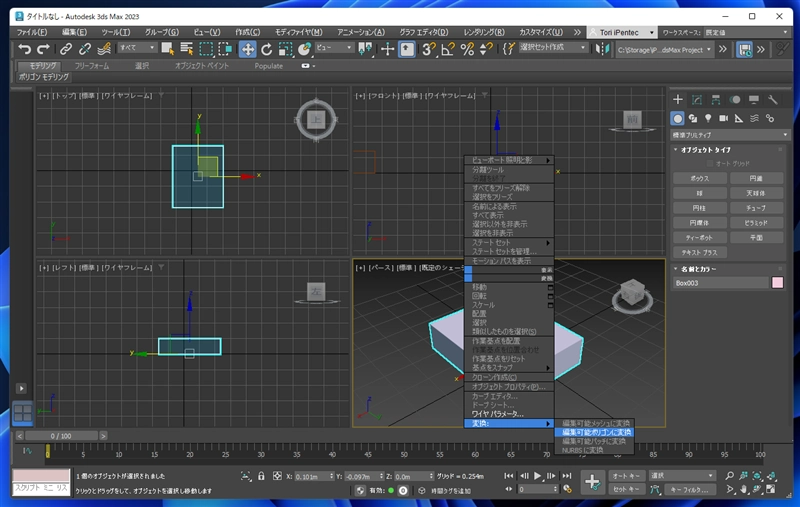This screenshot has height=507, width=800.
Task: Click the pink object color swatch
Action: coord(778,283)
